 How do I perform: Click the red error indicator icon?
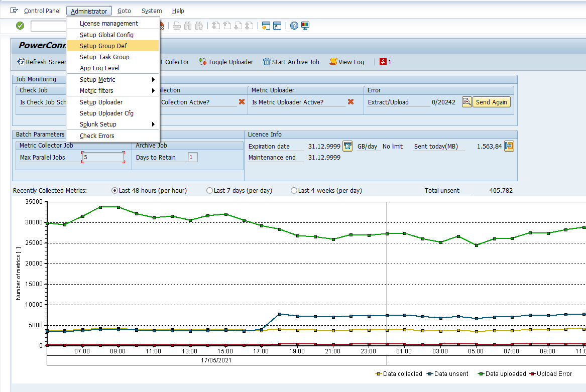click(384, 62)
